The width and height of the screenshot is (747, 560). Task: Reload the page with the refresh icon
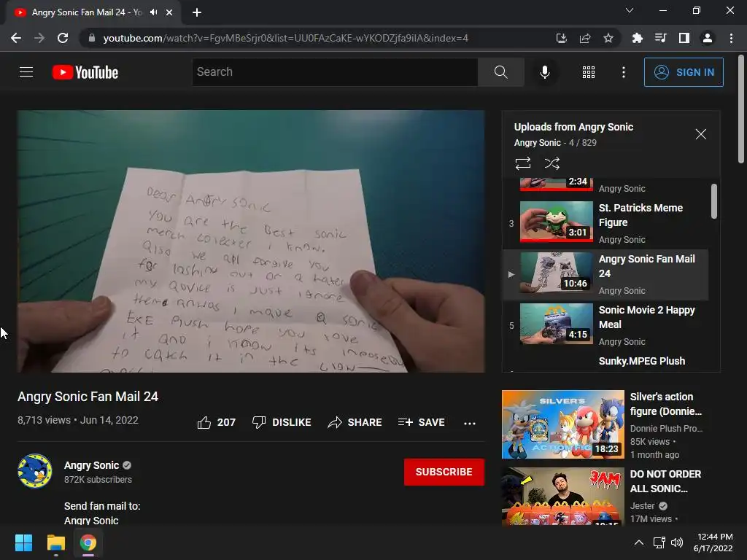pos(63,38)
